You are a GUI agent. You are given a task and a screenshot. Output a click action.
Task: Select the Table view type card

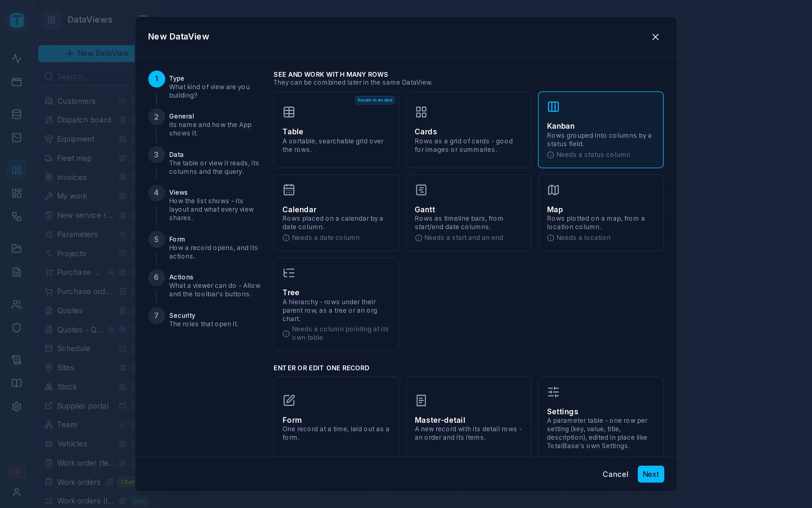pos(336,130)
